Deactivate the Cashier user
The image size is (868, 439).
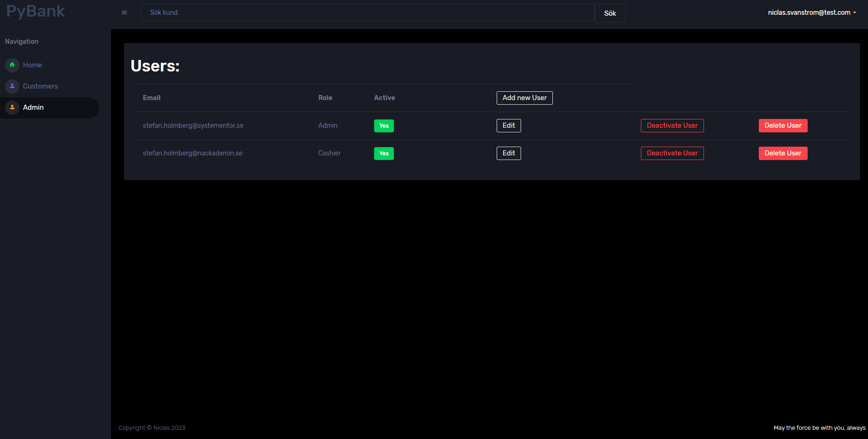pyautogui.click(x=672, y=153)
